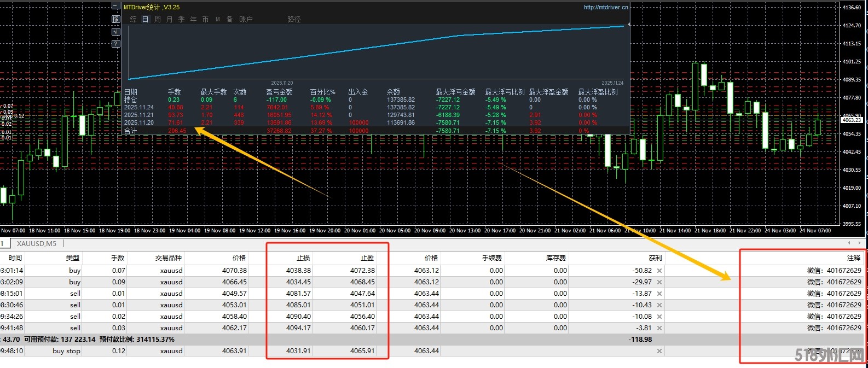The height and width of the screenshot is (368, 868).
Task: Sort orders by 获利 column header
Action: pos(655,258)
